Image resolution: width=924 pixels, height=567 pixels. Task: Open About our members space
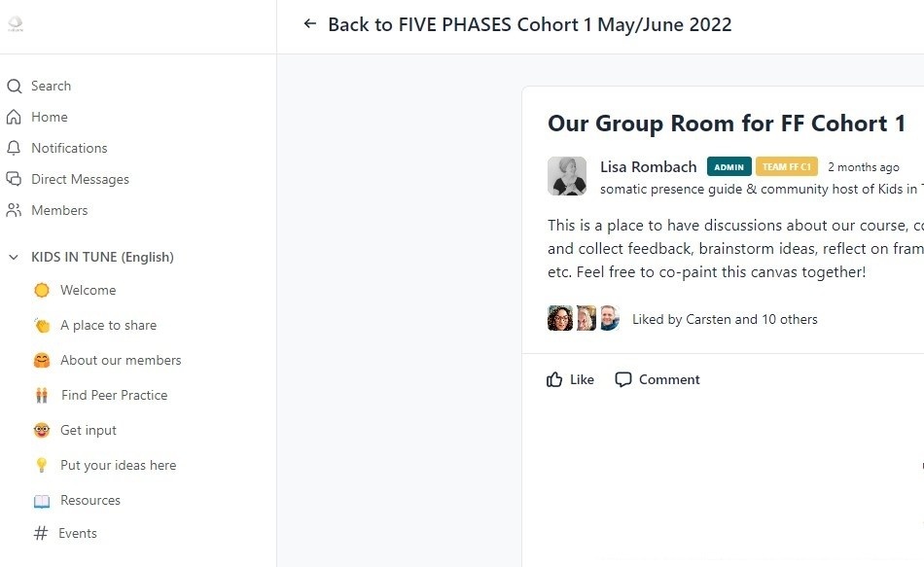121,360
